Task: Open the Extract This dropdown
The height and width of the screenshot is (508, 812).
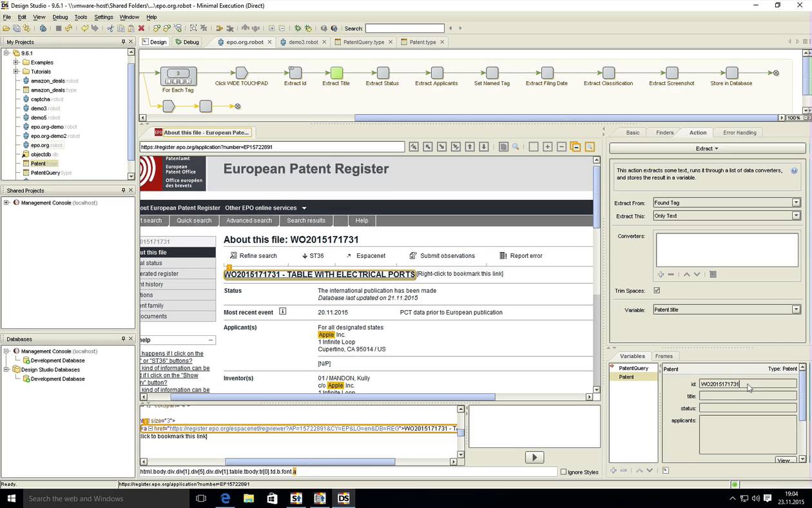Action: 726,216
